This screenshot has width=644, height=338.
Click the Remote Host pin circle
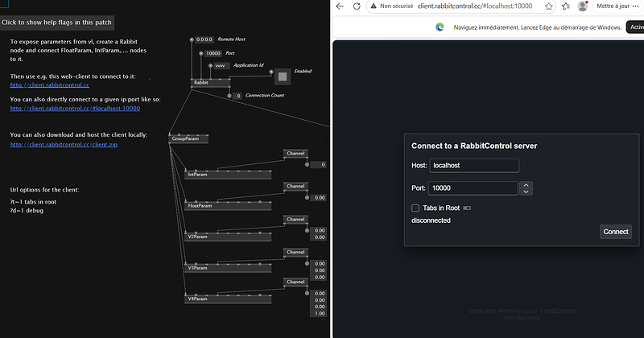pyautogui.click(x=192, y=40)
